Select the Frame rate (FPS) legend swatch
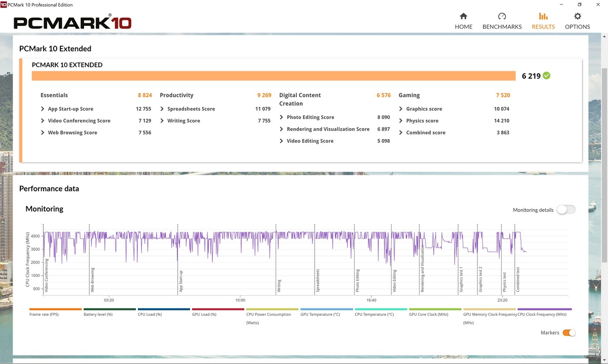This screenshot has height=364, width=608. point(55,309)
